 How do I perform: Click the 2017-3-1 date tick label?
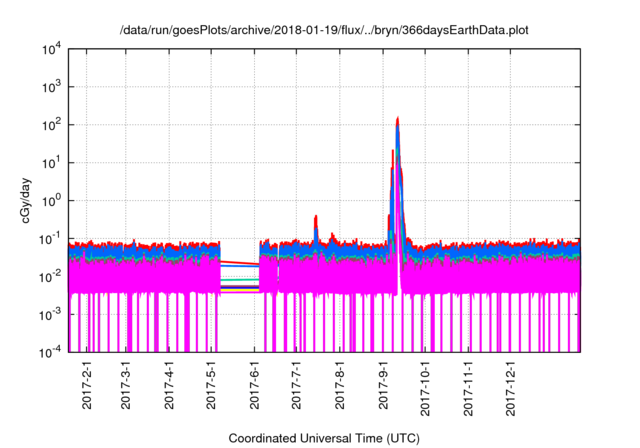[126, 385]
